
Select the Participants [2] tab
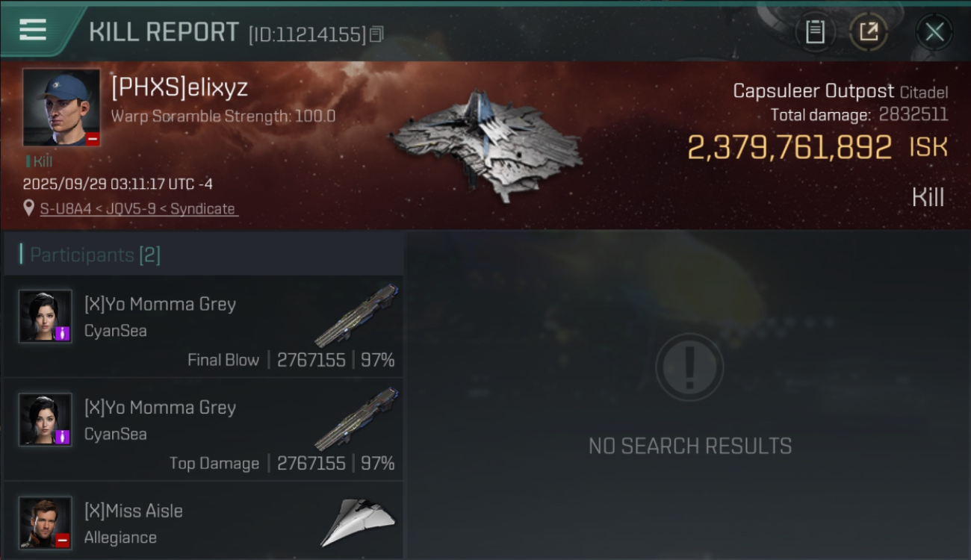95,255
